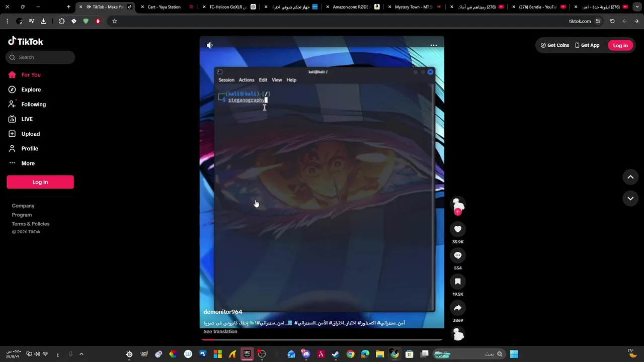Open the tab list dropdown arrow
Viewport: 644px width, 362px height.
(x=637, y=7)
